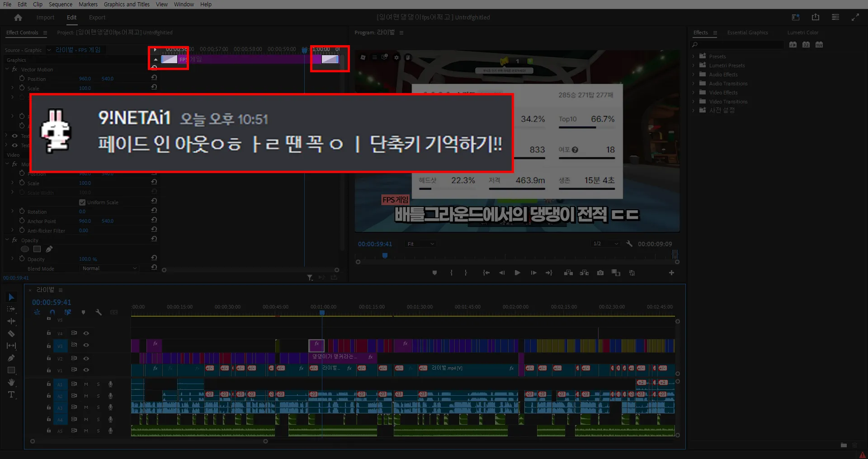Open program monitor Button Editor plus
The height and width of the screenshot is (459, 868).
(671, 273)
